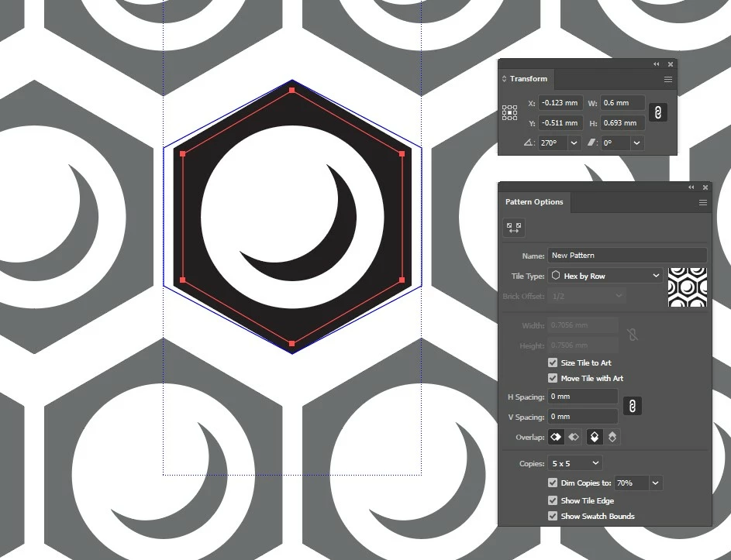Screen dimensions: 731x560
Task: Click the V Spacing field
Action: (x=583, y=417)
